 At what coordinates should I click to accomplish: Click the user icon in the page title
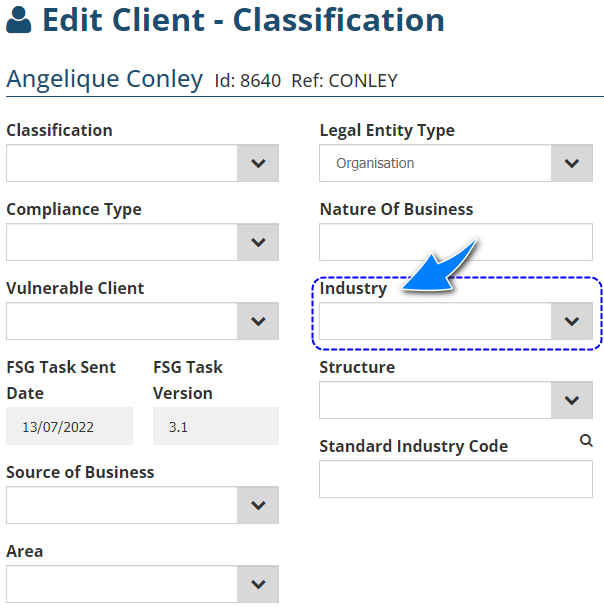tap(19, 21)
